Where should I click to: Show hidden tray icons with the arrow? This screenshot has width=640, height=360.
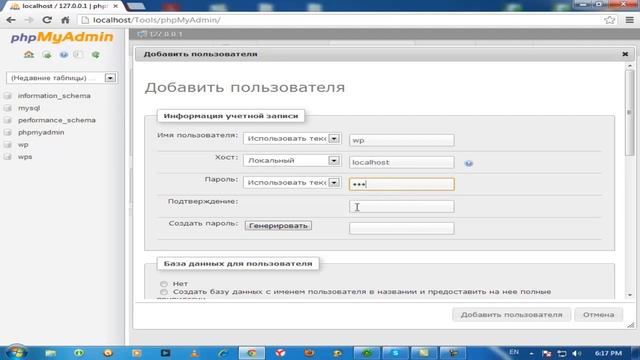pyautogui.click(x=531, y=353)
